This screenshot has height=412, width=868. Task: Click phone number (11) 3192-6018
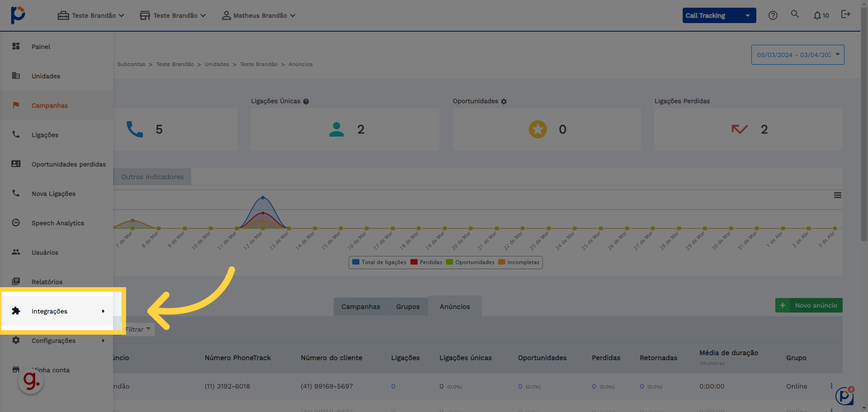coord(227,386)
